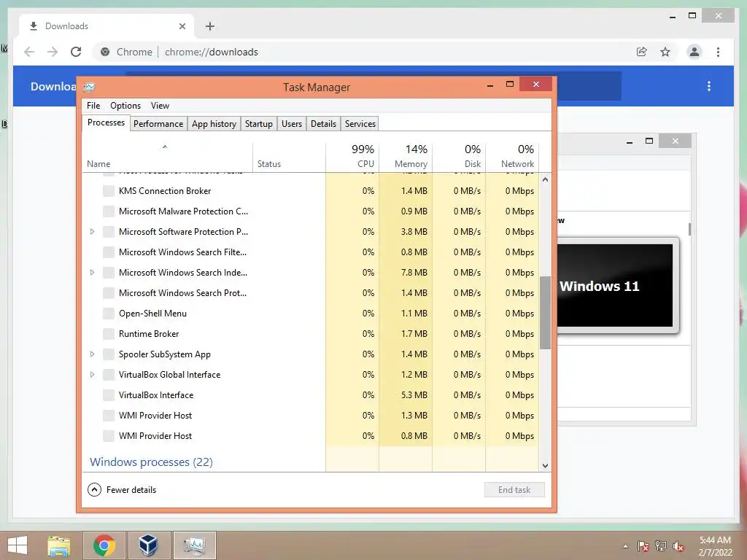747x560 pixels.
Task: Click the Windows processes (22) group heading
Action: (151, 462)
